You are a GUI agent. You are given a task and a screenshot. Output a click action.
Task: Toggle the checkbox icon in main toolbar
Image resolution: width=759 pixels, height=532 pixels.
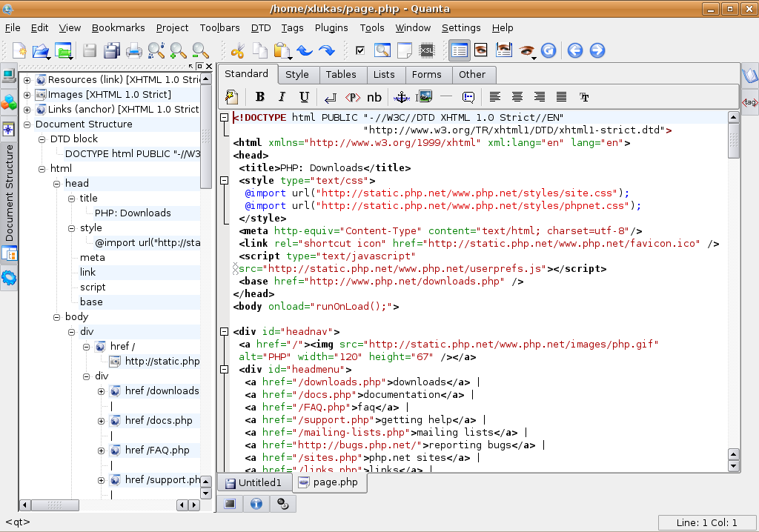(x=360, y=51)
